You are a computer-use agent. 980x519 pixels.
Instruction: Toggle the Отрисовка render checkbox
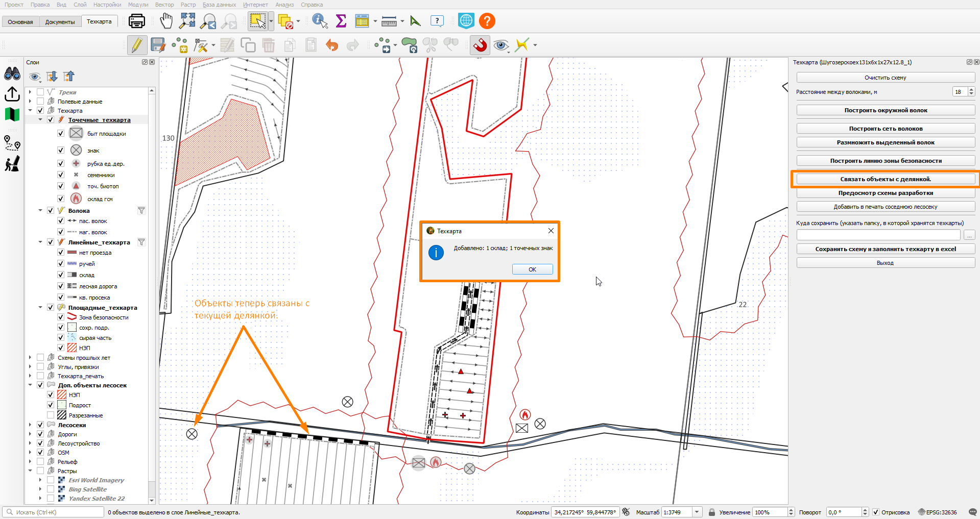point(876,512)
